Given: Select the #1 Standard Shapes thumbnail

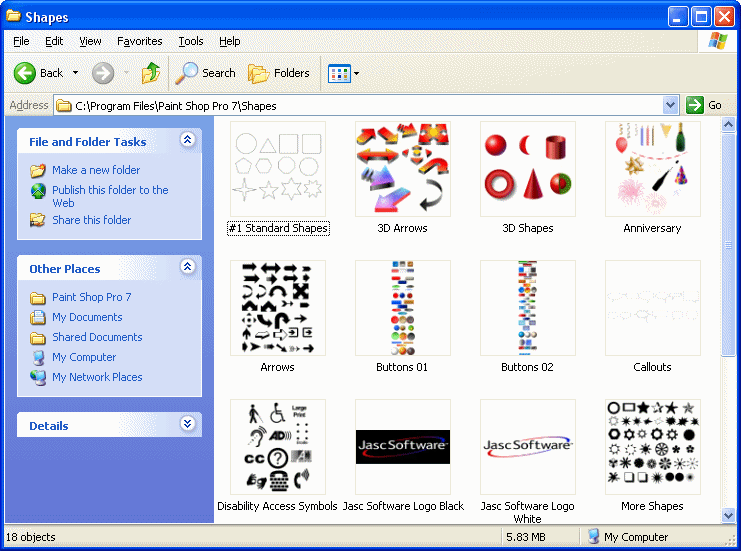Looking at the screenshot, I should point(278,169).
